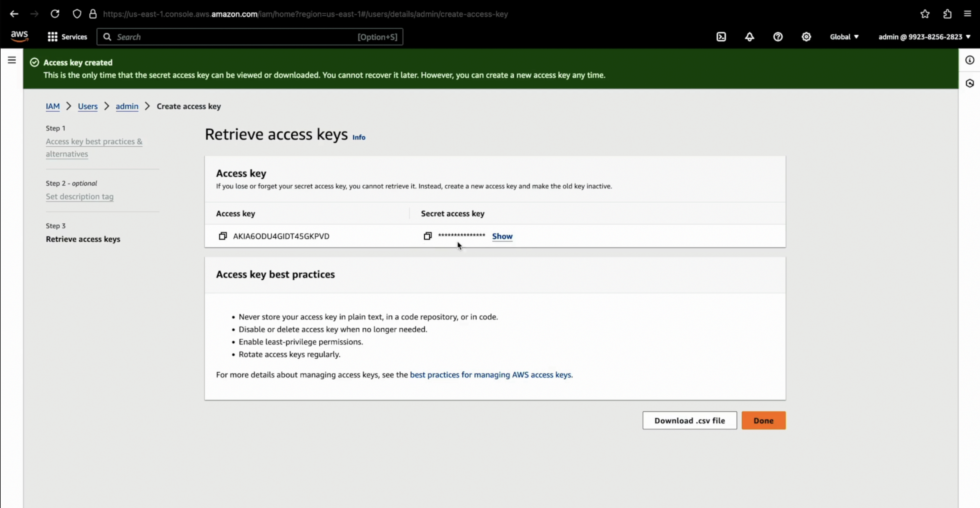Open the left navigation hamburger menu

12,60
